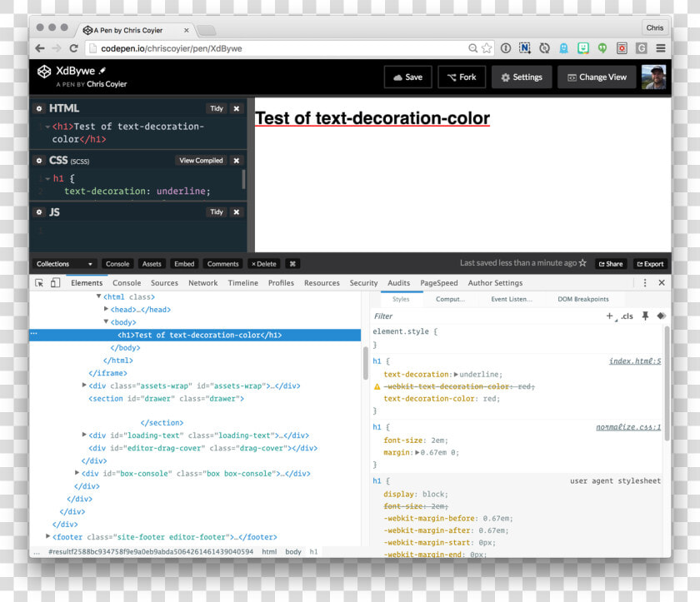The width and height of the screenshot is (700, 602).
Task: Click the Change View button
Action: 597,77
